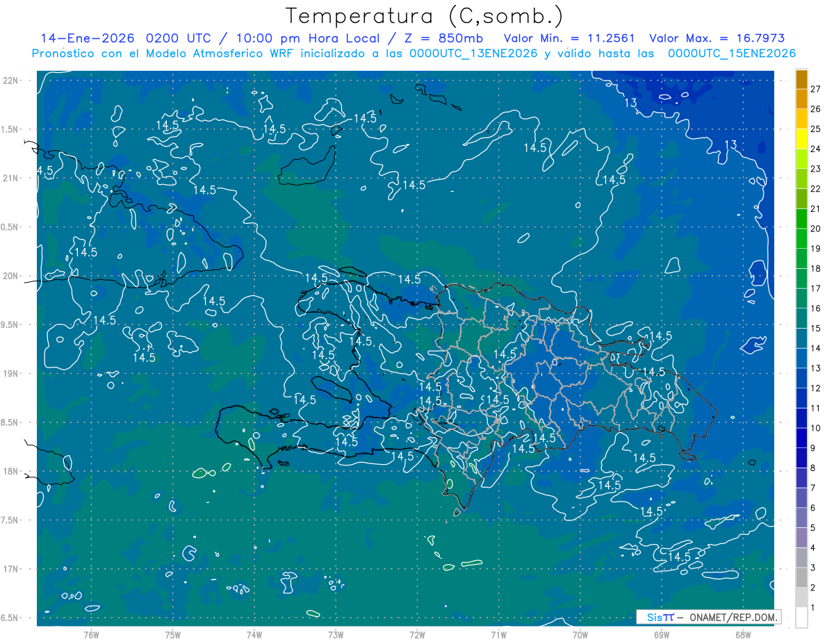Click "Valor Max. = 16.7973" value
The height and width of the screenshot is (644, 834).
[x=717, y=38]
